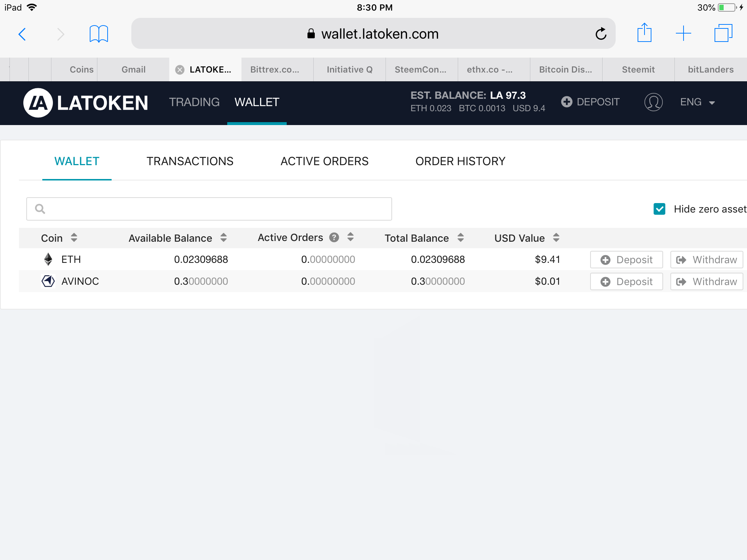
Task: Sort by Coin column arrows
Action: click(74, 238)
